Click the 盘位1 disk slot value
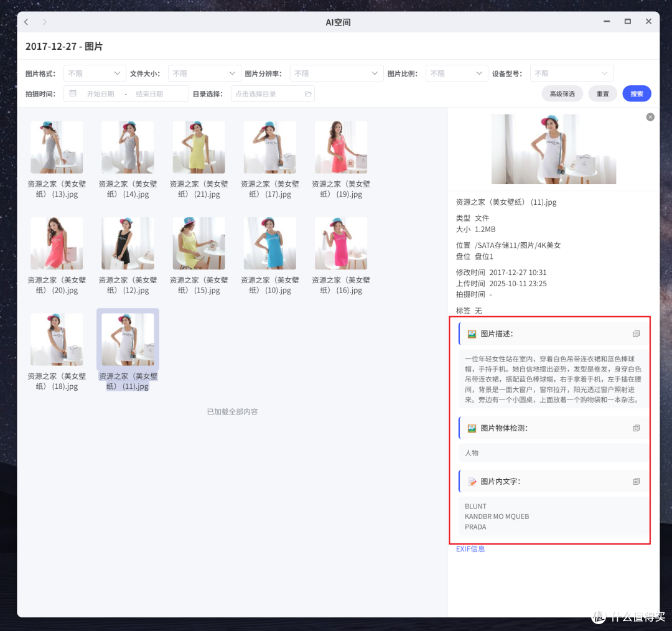This screenshot has height=631, width=672. point(484,256)
